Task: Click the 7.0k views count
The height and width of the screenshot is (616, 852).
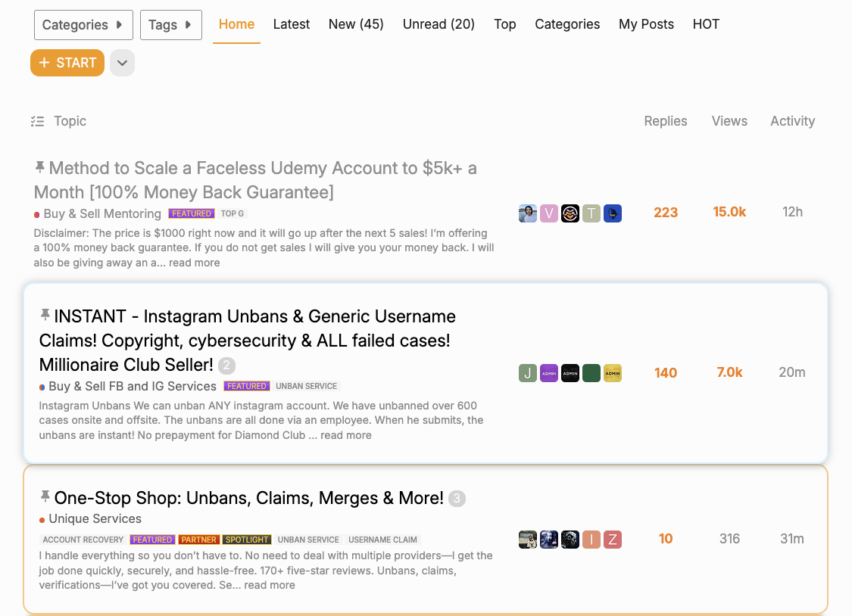Action: [729, 372]
